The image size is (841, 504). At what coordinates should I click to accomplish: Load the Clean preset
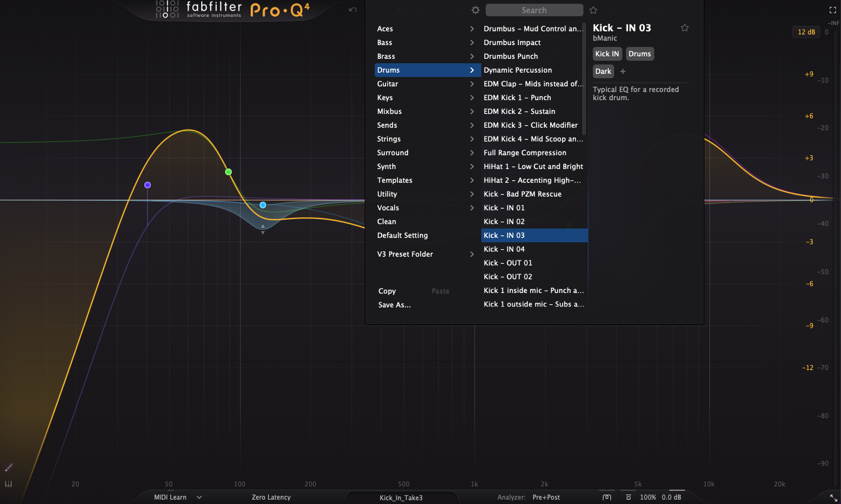(428, 222)
